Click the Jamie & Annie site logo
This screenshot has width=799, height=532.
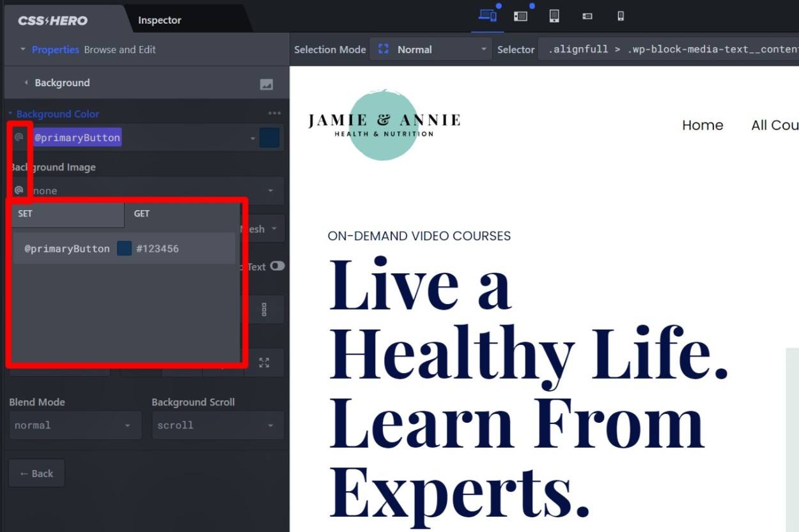(x=384, y=124)
